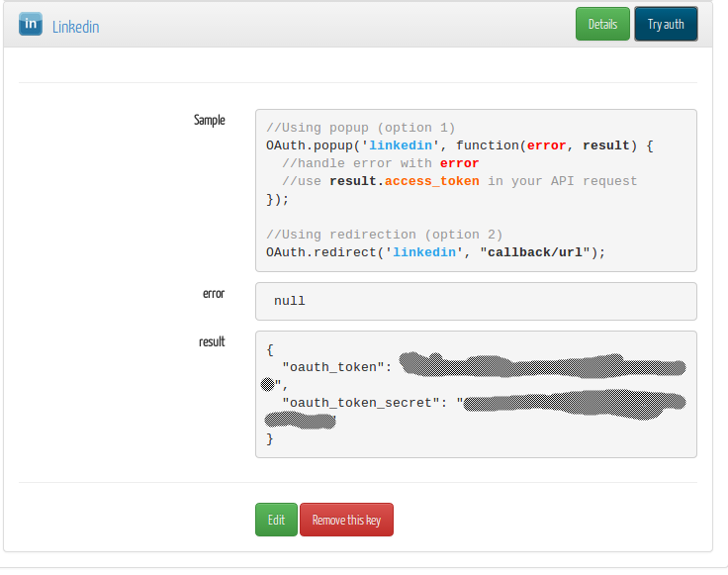The height and width of the screenshot is (575, 728).
Task: Click the "//Using popup (option 1)" comment
Action: tap(361, 128)
